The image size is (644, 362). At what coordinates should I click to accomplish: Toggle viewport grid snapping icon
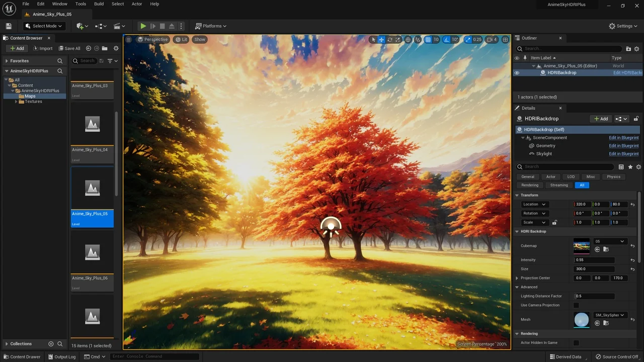(428, 40)
